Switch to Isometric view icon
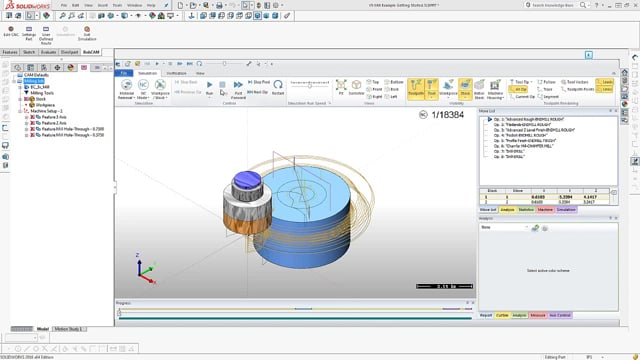Screen dimensions: 640x360 356,87
